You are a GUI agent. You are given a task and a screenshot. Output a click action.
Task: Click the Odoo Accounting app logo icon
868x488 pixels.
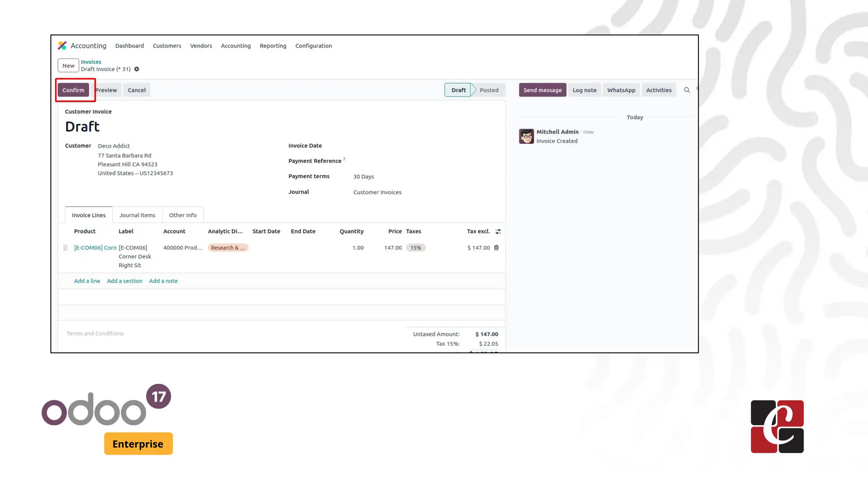tap(62, 45)
